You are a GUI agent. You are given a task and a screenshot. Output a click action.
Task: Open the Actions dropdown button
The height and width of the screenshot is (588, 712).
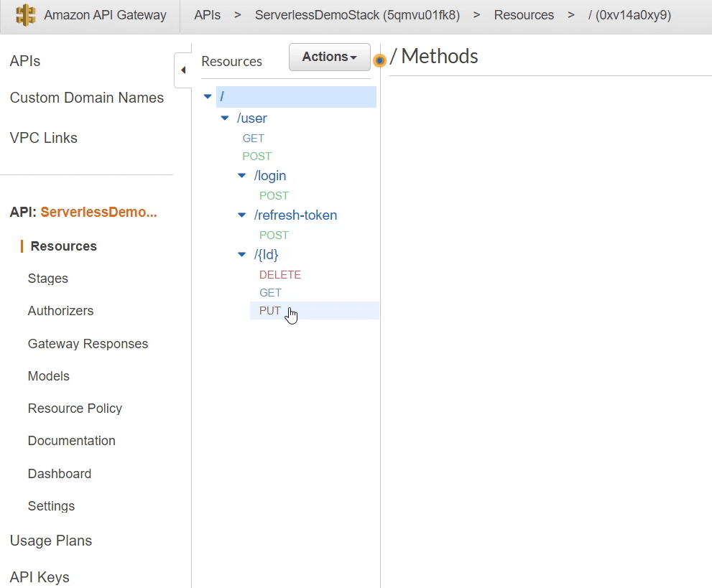click(329, 57)
